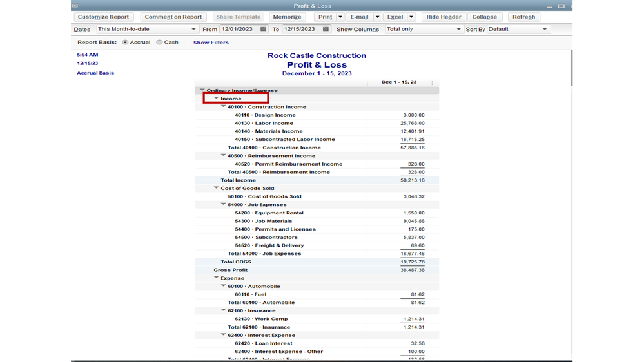Click the Gross Profit amount 38,487.38

(413, 270)
